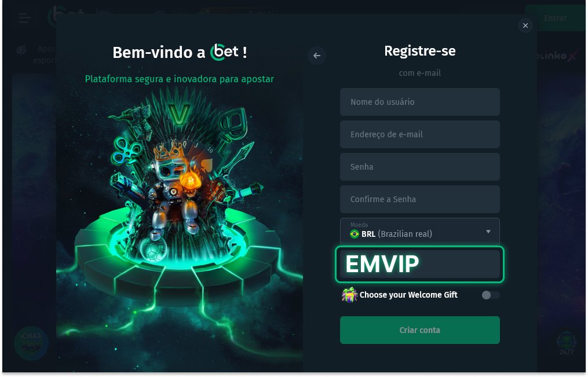Click the Entrar button in the header
Screen dimensions: 588x377
tap(555, 18)
